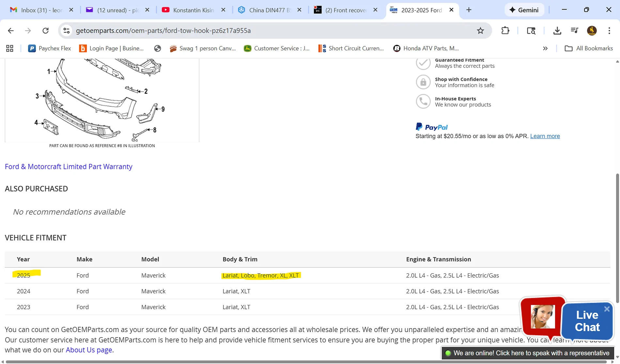Close the China DIN477 tab
620x364 pixels.
coord(299,10)
